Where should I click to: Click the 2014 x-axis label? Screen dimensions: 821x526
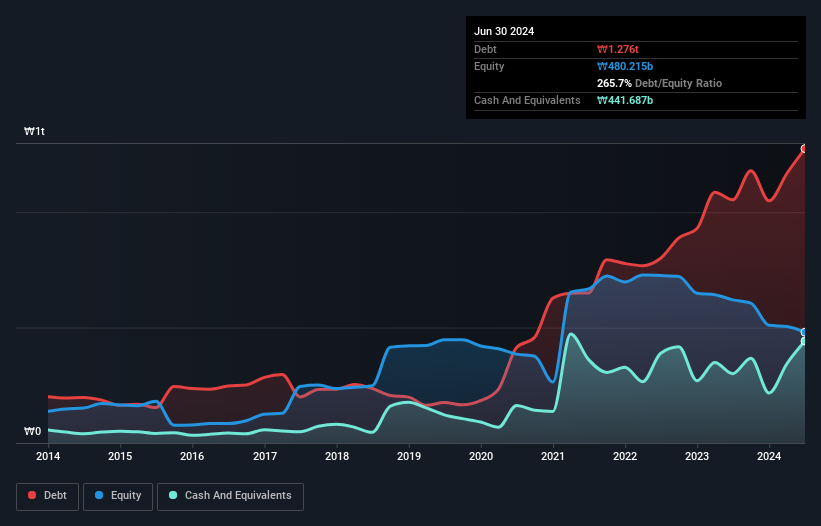48,456
